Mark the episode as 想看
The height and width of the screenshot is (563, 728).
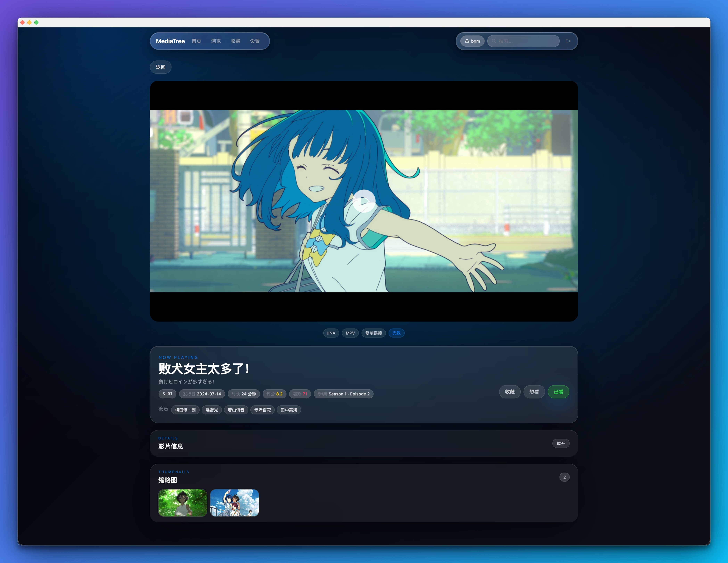pyautogui.click(x=534, y=391)
